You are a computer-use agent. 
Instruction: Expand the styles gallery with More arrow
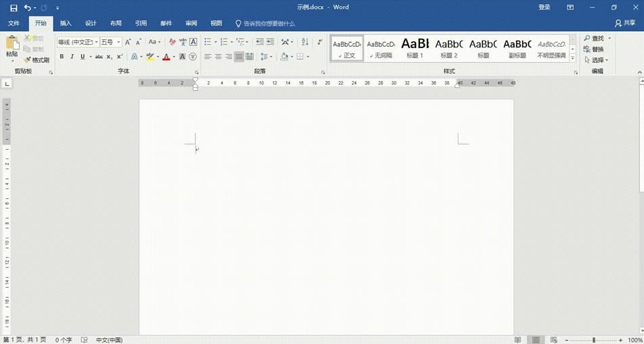click(x=573, y=58)
